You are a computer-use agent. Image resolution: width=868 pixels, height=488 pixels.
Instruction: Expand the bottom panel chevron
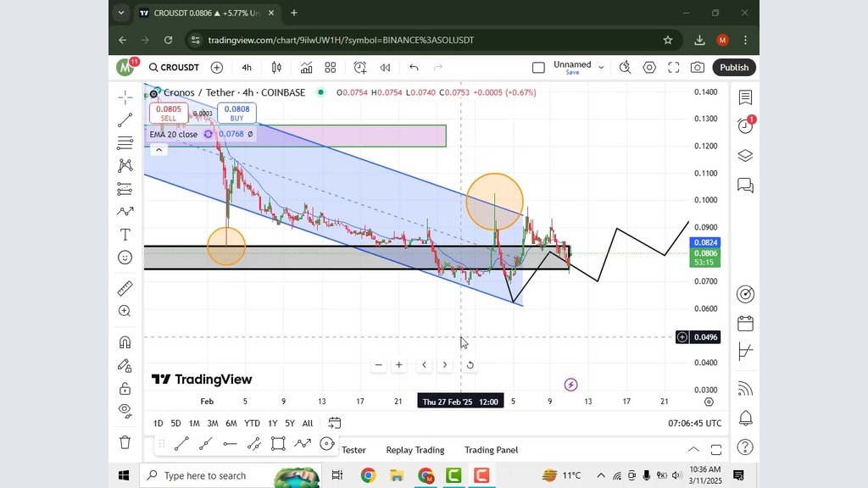[693, 449]
